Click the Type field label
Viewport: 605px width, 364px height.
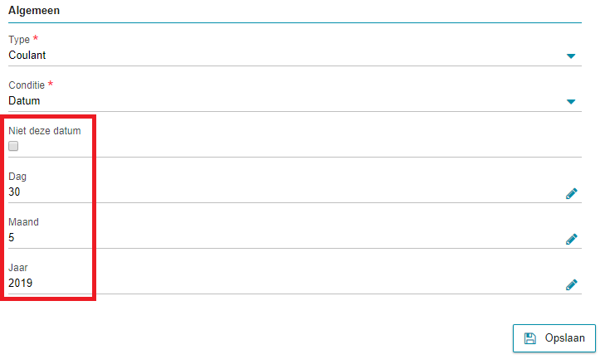tap(19, 39)
